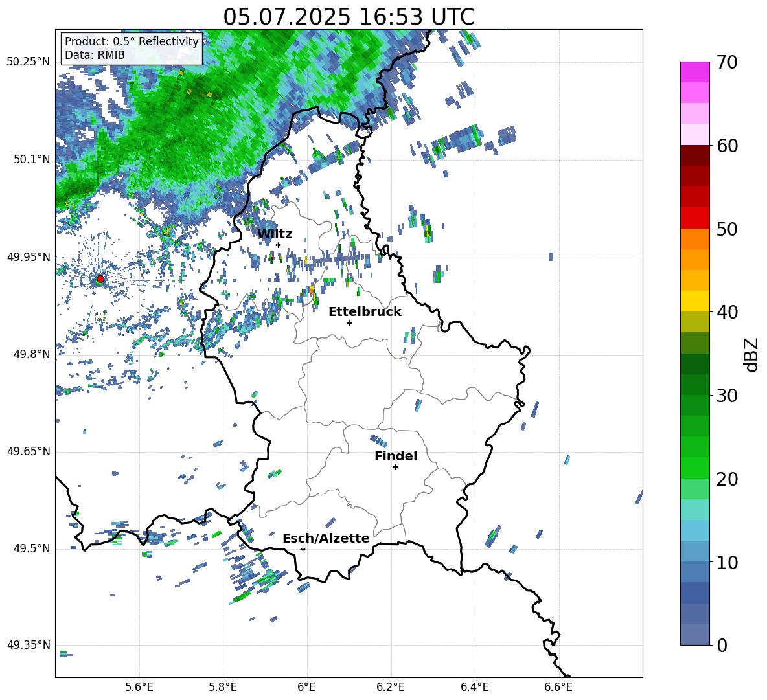Image resolution: width=767 pixels, height=700 pixels.
Task: Click the dBZ colorbar axis label
Action: [x=751, y=354]
